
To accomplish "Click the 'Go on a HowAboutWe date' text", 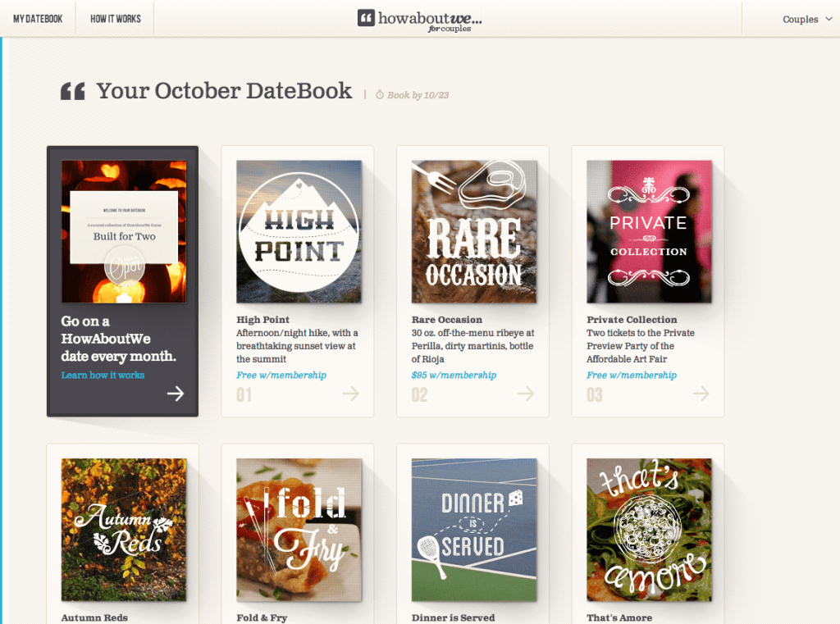I will pos(118,339).
